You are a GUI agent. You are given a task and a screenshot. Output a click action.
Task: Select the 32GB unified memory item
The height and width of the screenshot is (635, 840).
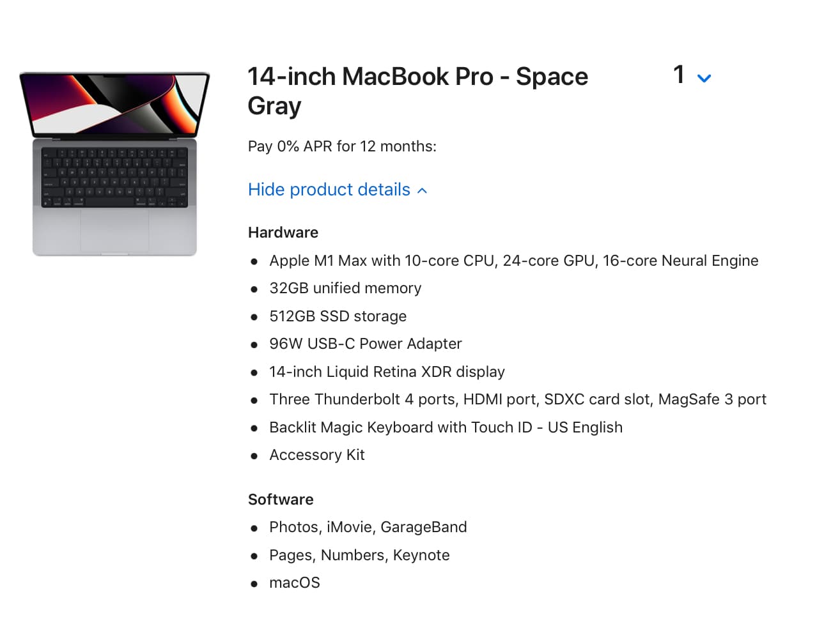click(x=345, y=288)
